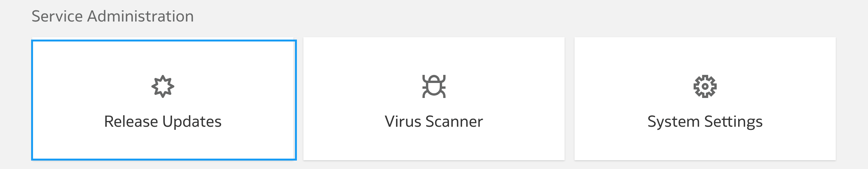The height and width of the screenshot is (169, 868).
Task: Select the "System Settings" text label
Action: 705,122
